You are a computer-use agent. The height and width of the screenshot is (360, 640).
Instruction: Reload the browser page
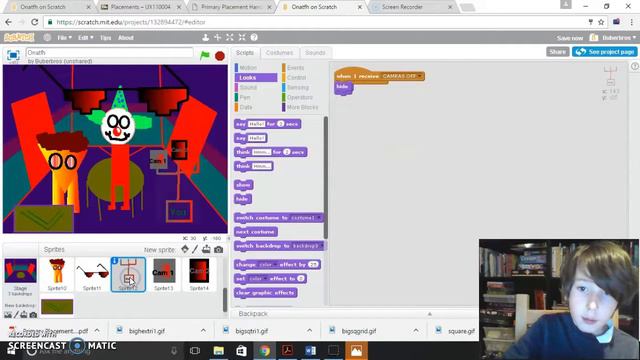35,22
